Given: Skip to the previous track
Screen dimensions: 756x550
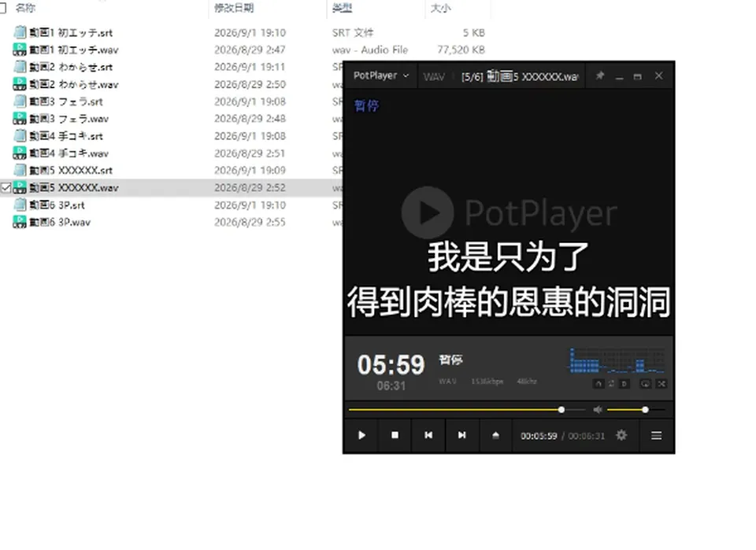Looking at the screenshot, I should click(x=428, y=435).
